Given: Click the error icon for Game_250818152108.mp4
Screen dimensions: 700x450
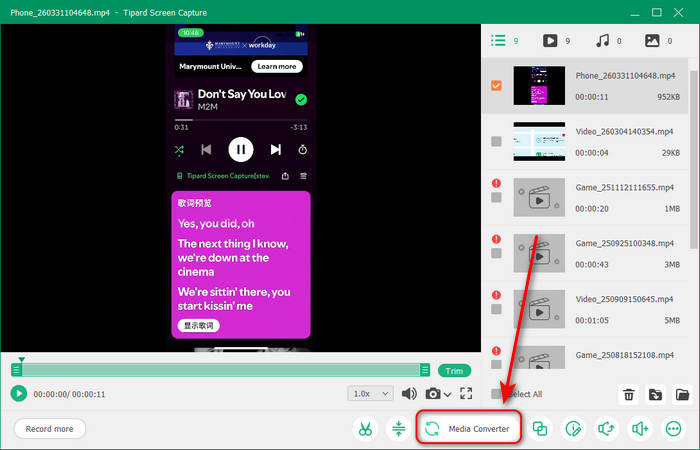Looking at the screenshot, I should [496, 350].
